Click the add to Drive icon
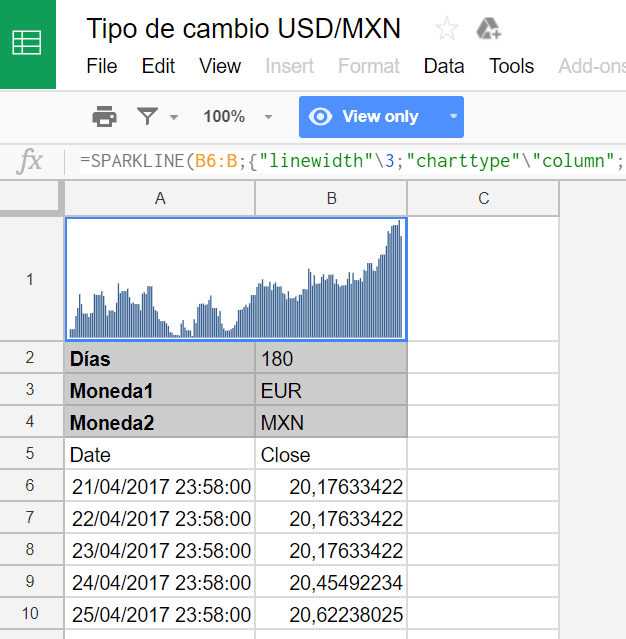626x639 pixels. 488,29
